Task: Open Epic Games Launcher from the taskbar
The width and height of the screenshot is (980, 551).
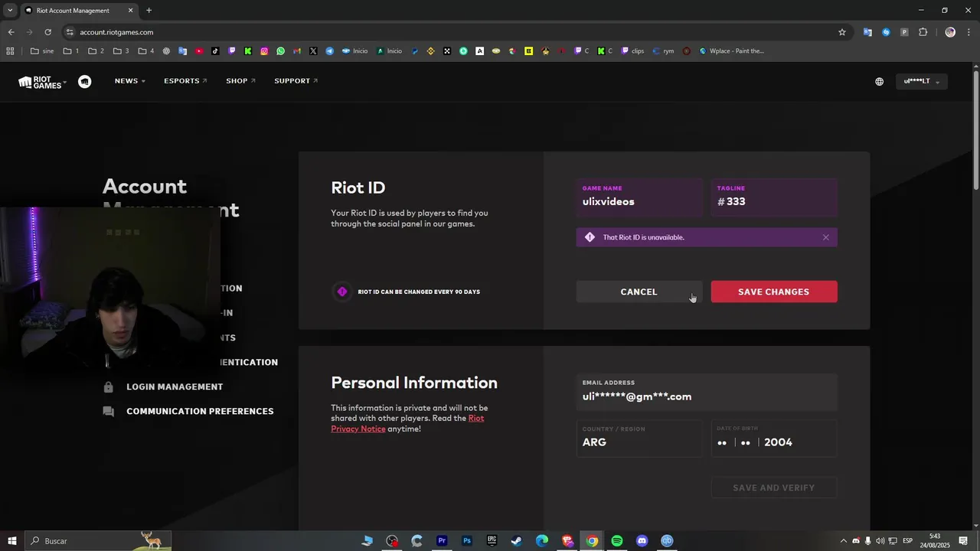Action: (x=492, y=541)
